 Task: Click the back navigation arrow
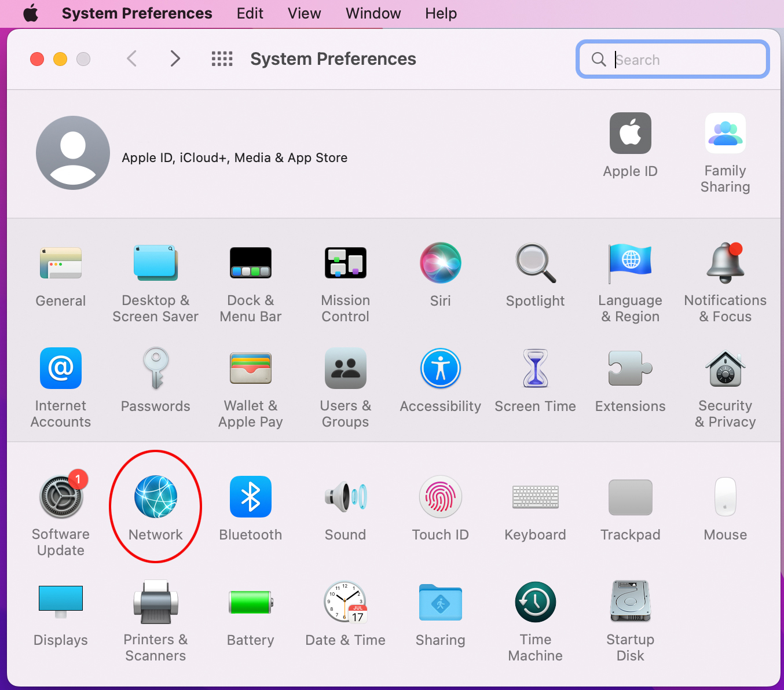[131, 58]
